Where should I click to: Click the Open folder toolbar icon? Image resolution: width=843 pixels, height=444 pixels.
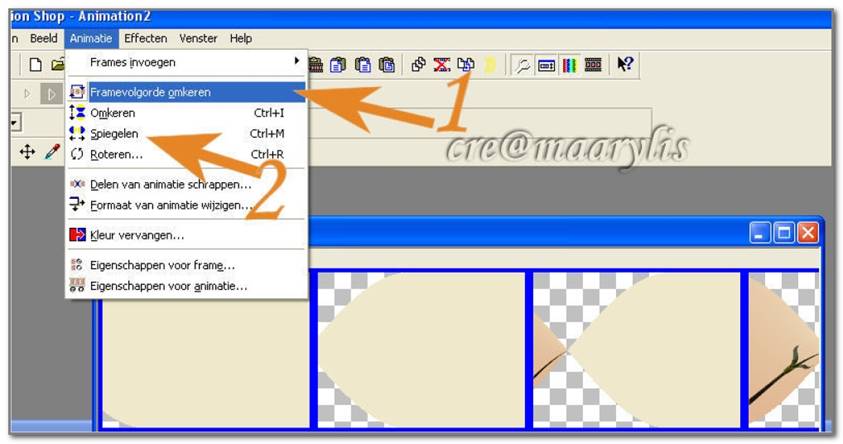(58, 65)
